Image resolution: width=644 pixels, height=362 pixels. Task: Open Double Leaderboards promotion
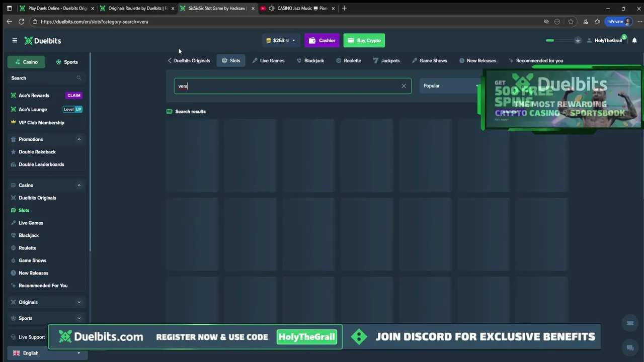[41, 164]
